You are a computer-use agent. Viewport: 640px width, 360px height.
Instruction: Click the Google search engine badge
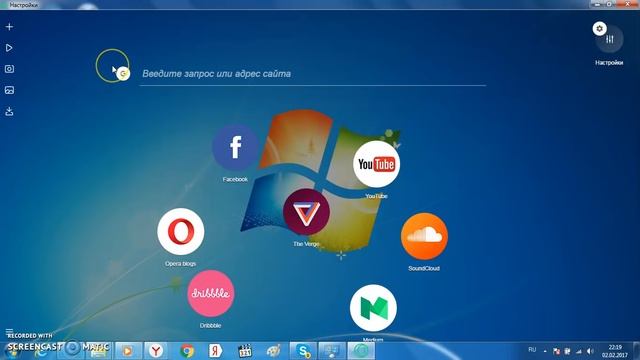click(123, 74)
